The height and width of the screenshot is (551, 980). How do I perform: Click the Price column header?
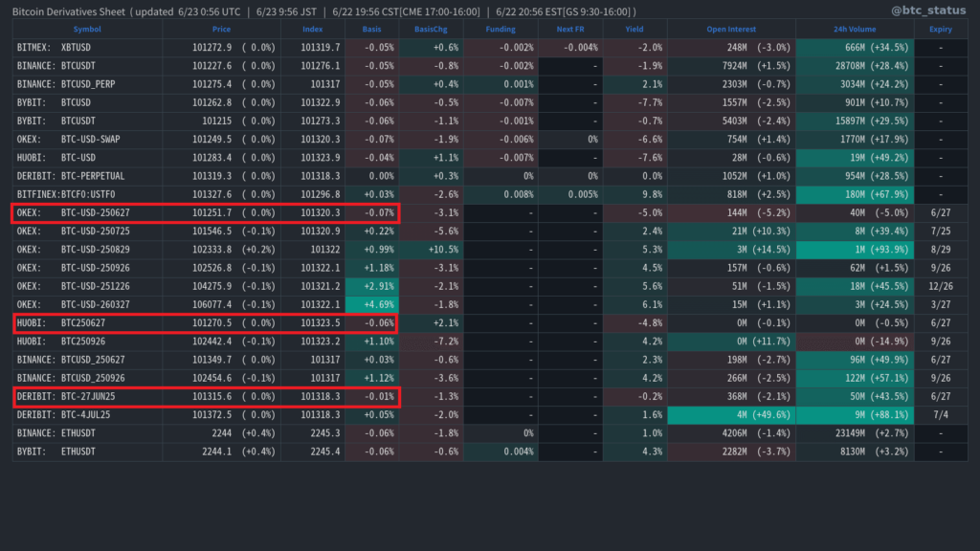[x=221, y=30]
